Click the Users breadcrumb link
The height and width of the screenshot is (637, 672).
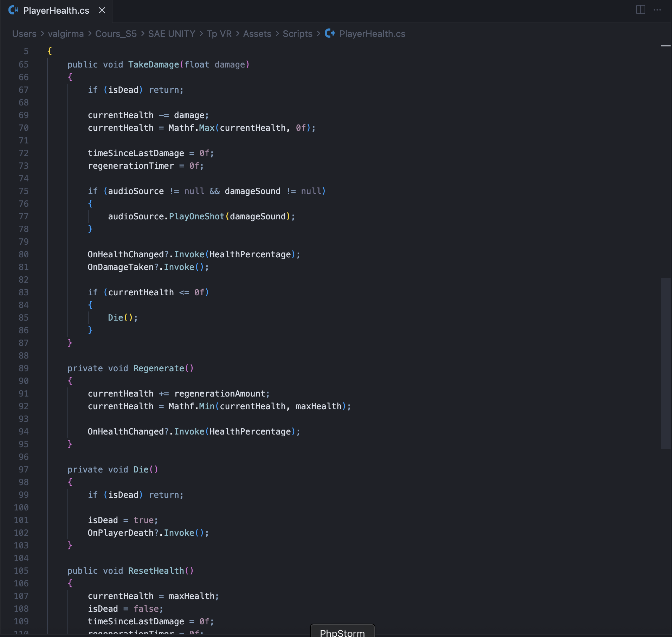coord(24,34)
